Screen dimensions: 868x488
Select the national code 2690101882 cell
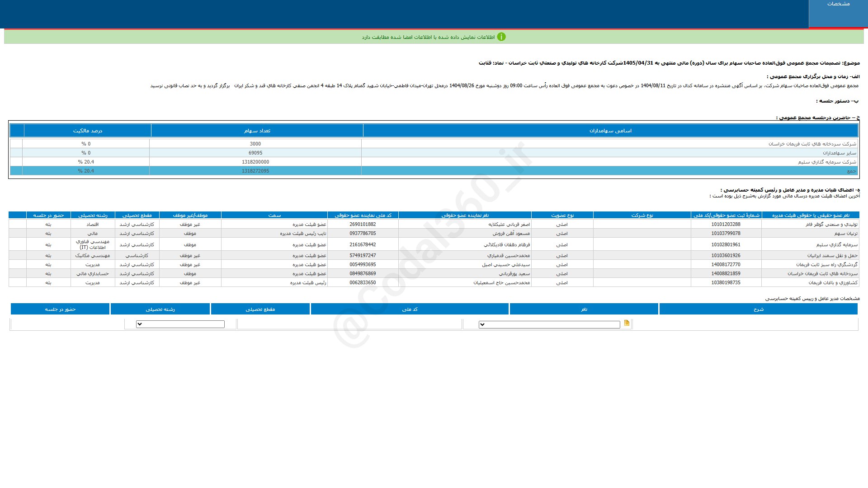click(x=363, y=224)
